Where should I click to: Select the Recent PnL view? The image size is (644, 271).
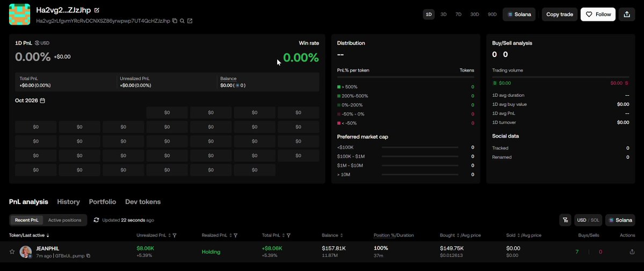pos(27,220)
